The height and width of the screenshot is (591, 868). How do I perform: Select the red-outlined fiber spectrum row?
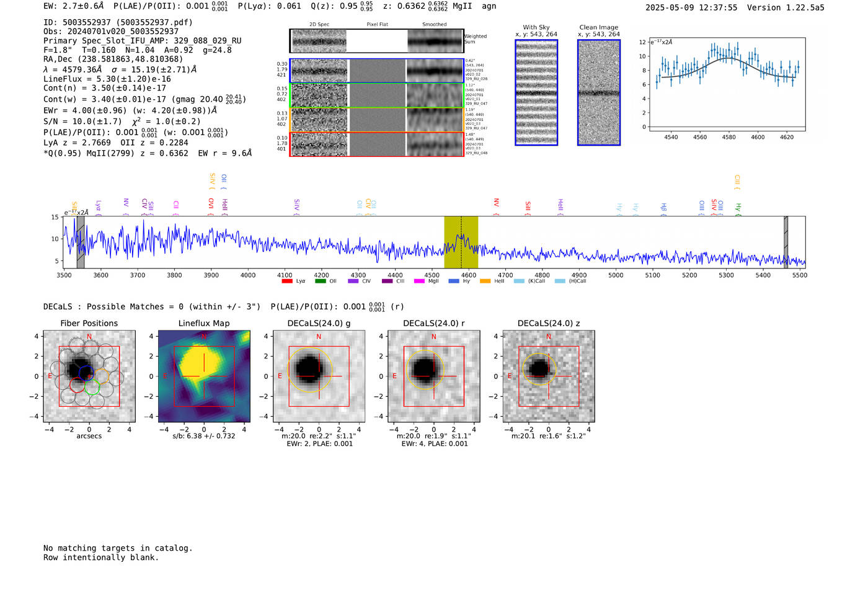377,144
